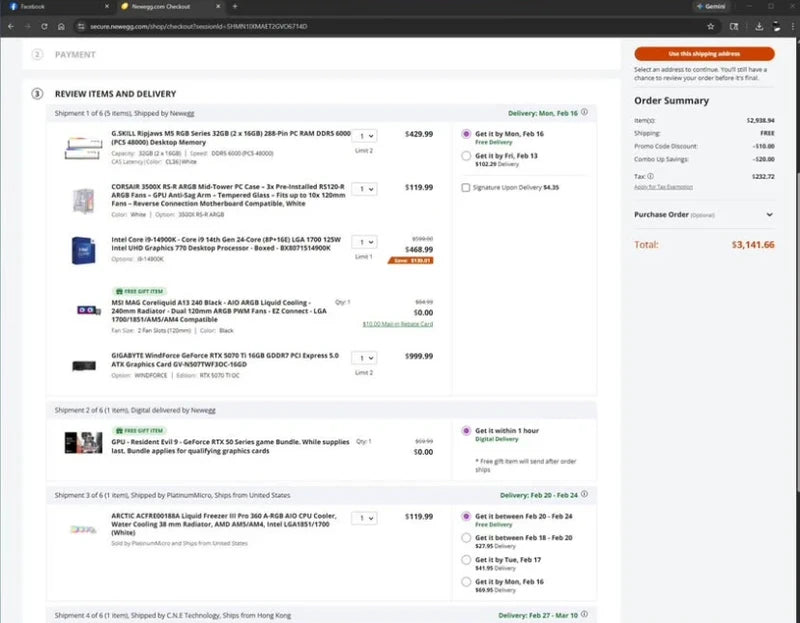Click the GIGABYTE RTX 5070 Ti thumbnail
Viewport: 800px width, 623px height.
pos(84,365)
